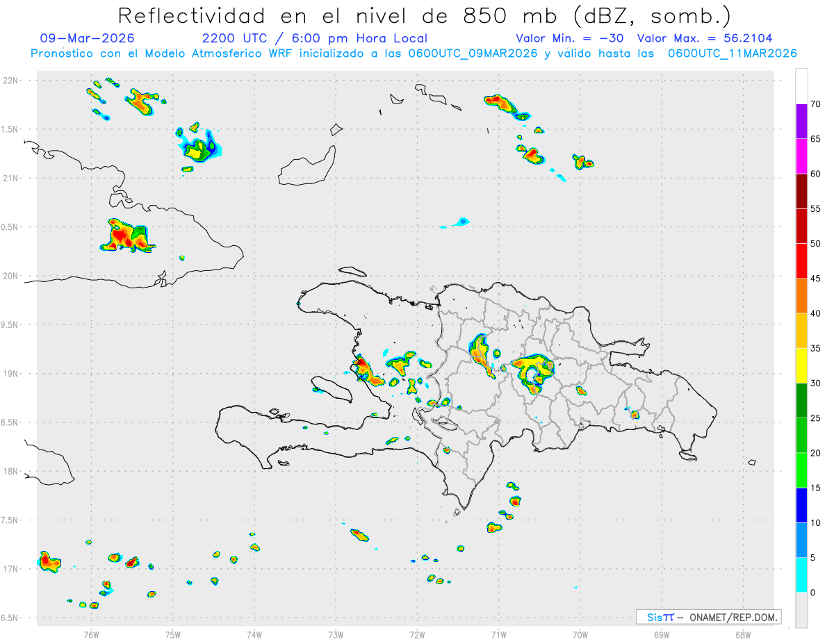Click the '21N' latitude axis label
Viewport: 834px width, 644px height.
[11, 178]
